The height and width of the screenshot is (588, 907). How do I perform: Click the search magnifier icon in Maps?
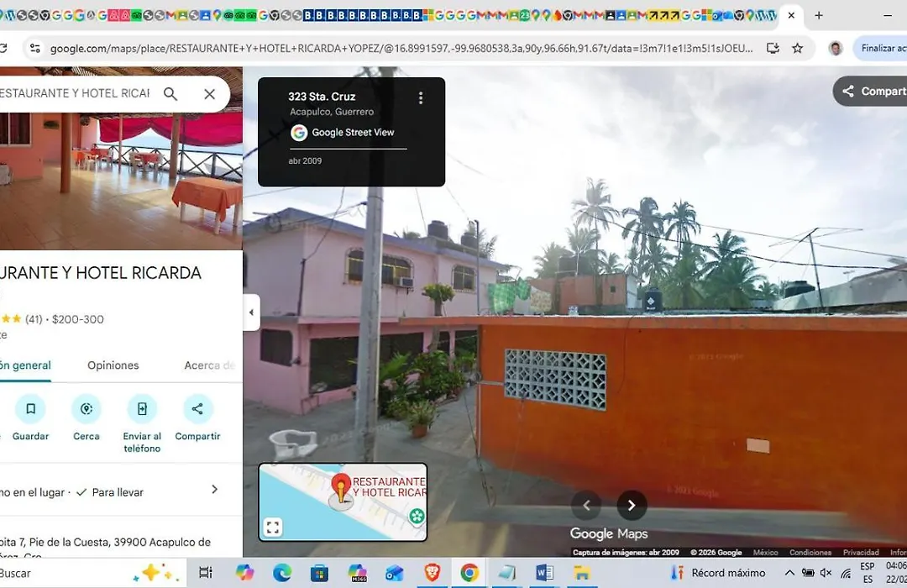170,94
